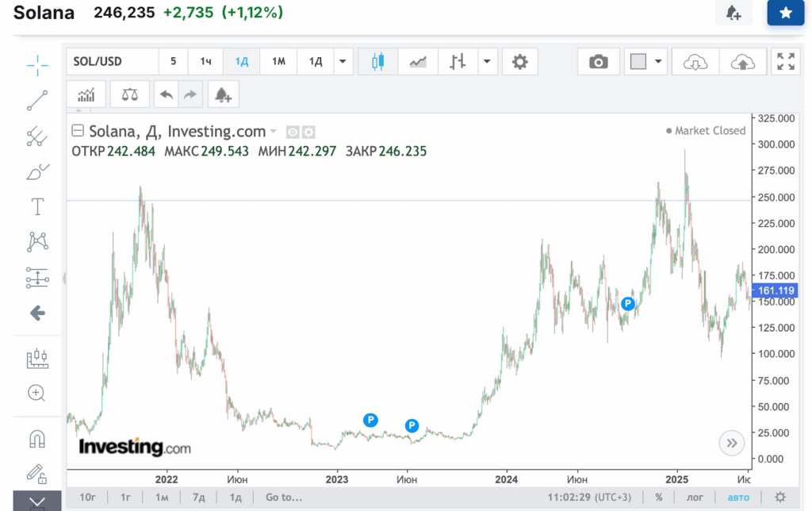The image size is (812, 511).
Task: Select the crosshair cursor tool
Action: coord(37,65)
